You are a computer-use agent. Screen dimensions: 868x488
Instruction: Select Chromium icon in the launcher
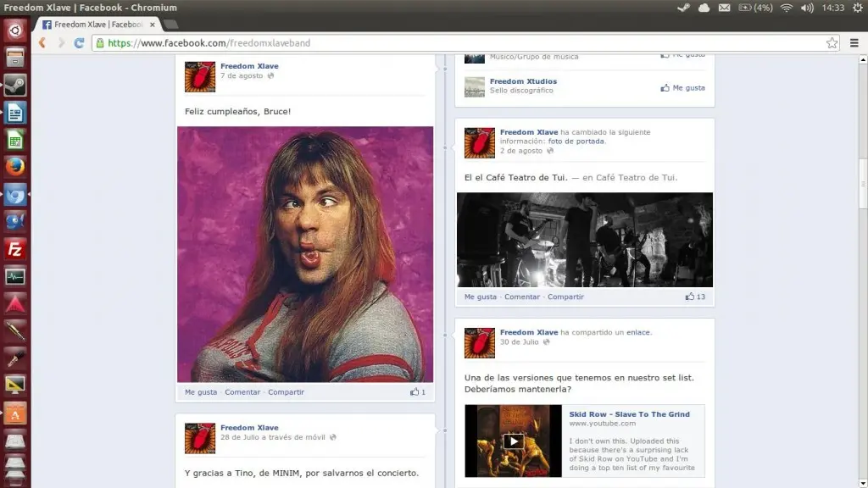[x=15, y=195]
